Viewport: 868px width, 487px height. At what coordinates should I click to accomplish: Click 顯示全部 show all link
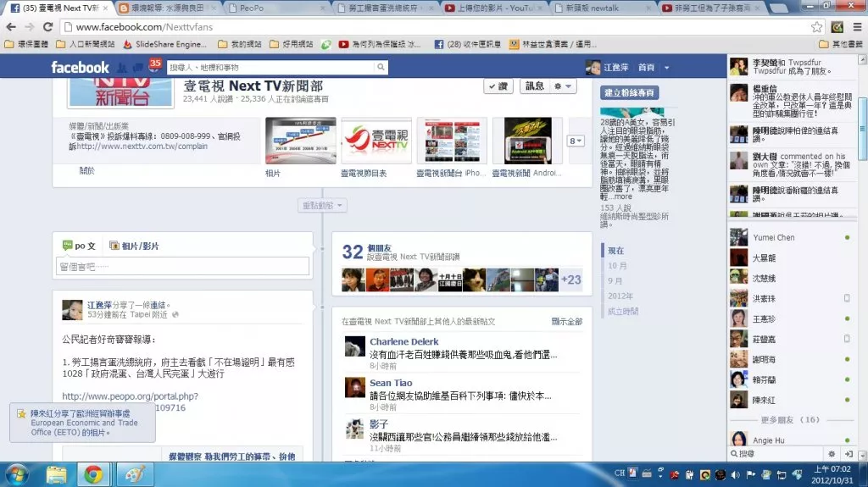[567, 322]
